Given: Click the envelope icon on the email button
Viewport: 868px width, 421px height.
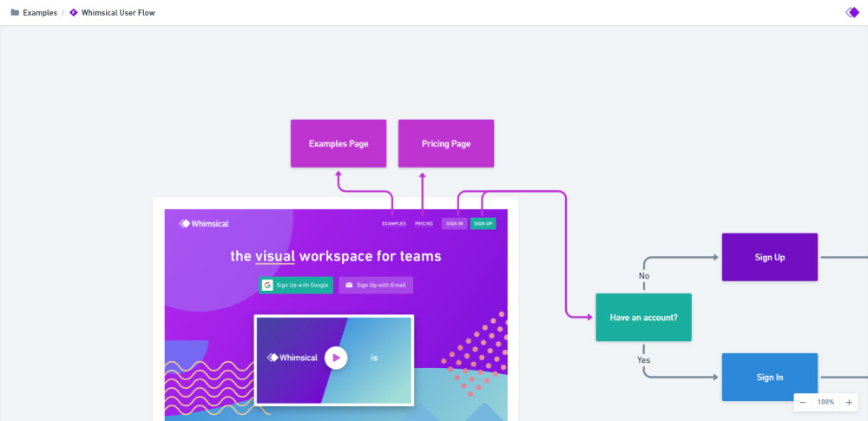Looking at the screenshot, I should 349,286.
